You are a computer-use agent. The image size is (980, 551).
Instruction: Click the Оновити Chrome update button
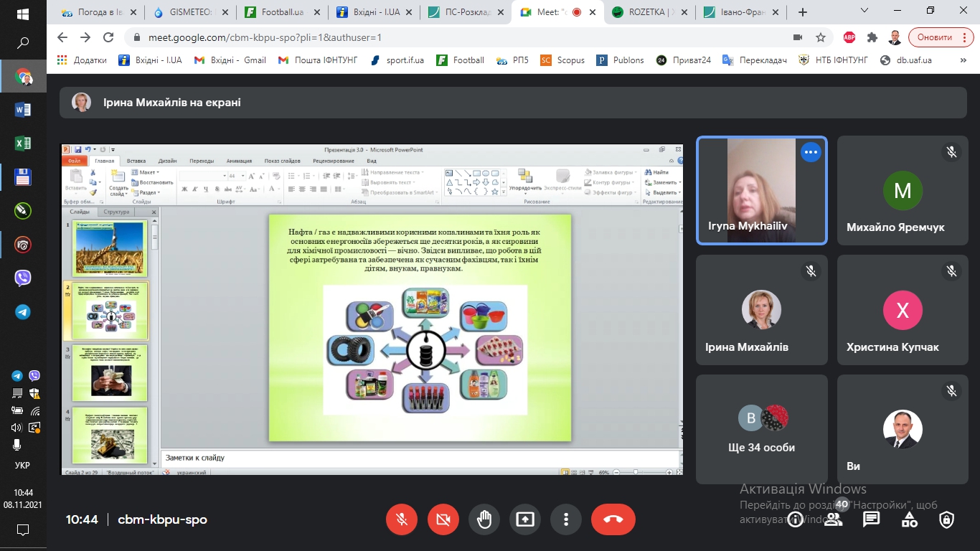click(934, 37)
